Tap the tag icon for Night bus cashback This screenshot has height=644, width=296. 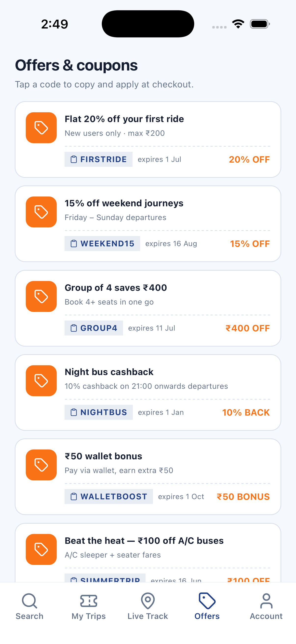coord(41,381)
